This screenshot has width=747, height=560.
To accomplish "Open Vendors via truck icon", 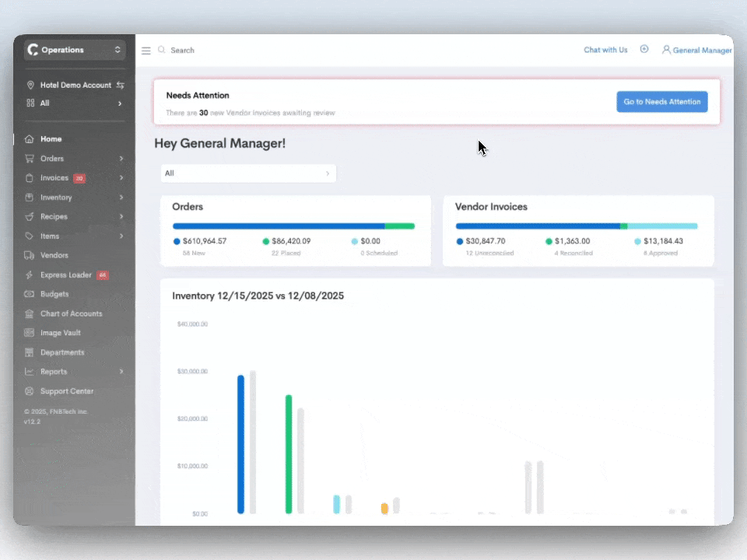I will (x=30, y=255).
